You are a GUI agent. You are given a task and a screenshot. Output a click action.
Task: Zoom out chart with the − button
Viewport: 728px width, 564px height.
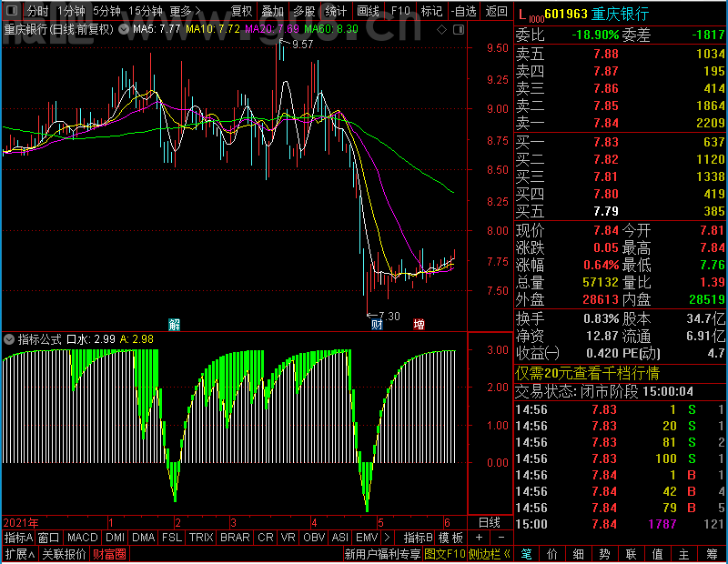[x=501, y=538]
